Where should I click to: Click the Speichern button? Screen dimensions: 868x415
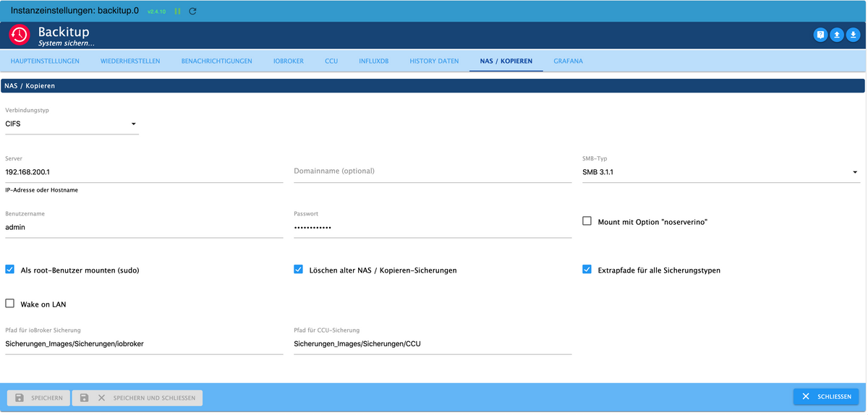[39, 398]
